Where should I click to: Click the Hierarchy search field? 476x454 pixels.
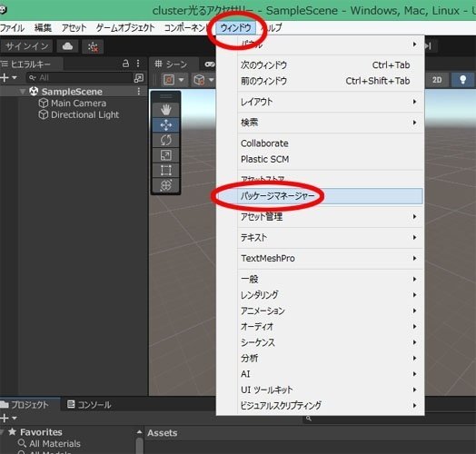80,78
